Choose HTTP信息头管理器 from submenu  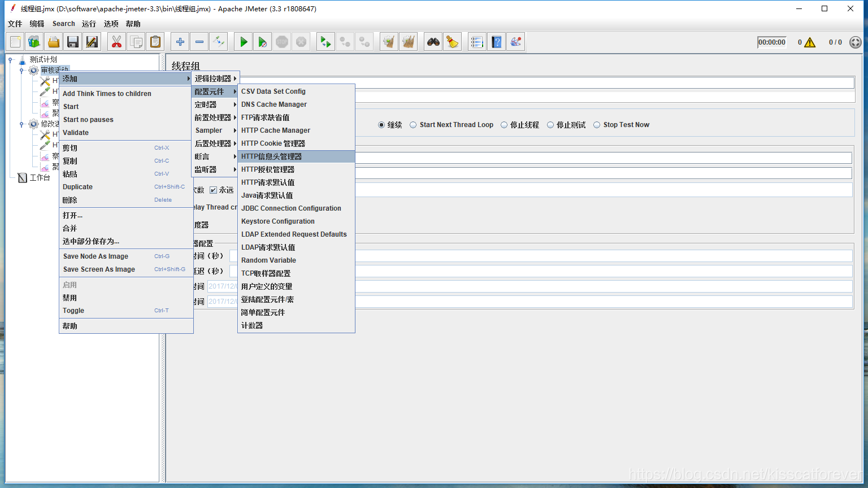tap(296, 156)
